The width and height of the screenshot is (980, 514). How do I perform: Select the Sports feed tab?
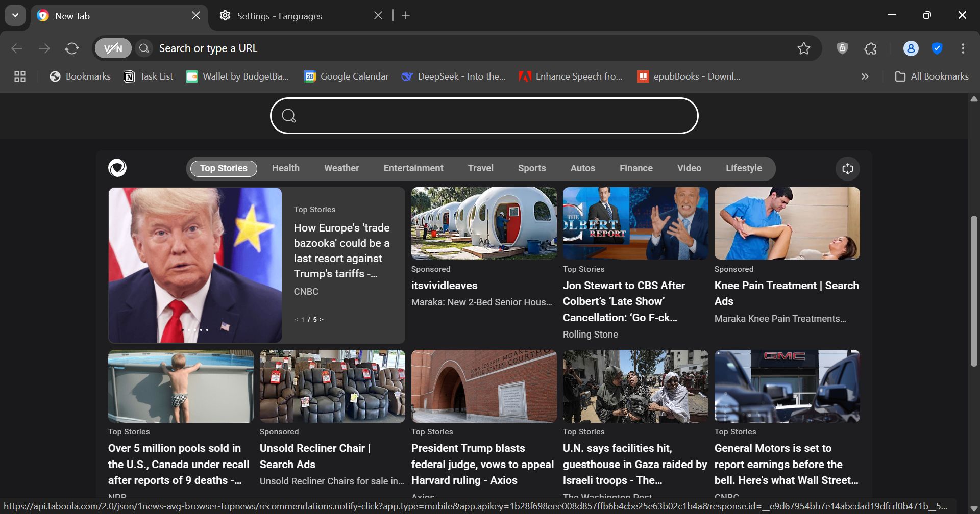[x=532, y=168]
